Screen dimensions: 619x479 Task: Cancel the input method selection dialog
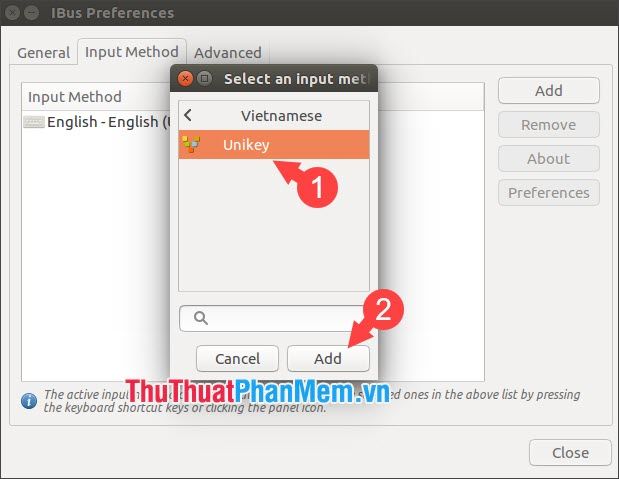[x=237, y=359]
